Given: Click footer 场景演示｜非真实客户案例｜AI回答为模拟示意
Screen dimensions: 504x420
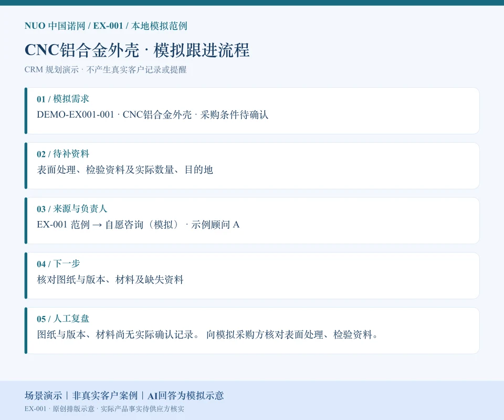Looking at the screenshot, I should (x=124, y=395).
